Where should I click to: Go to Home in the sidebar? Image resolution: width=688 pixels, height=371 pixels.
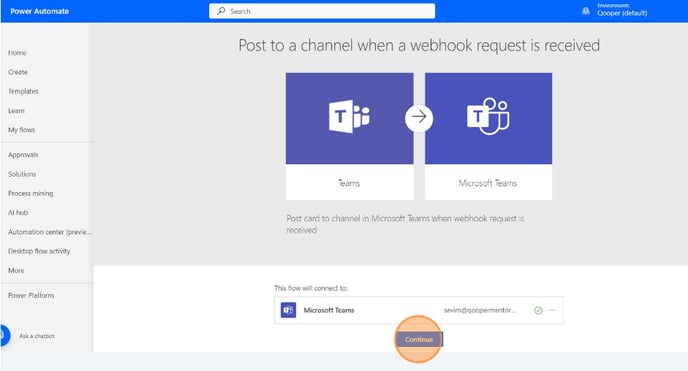tap(17, 53)
